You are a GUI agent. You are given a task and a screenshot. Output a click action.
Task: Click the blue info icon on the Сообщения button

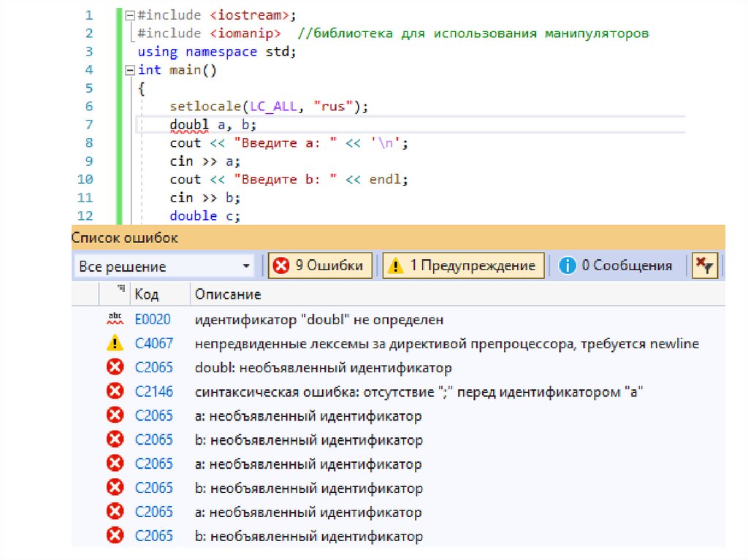[568, 266]
